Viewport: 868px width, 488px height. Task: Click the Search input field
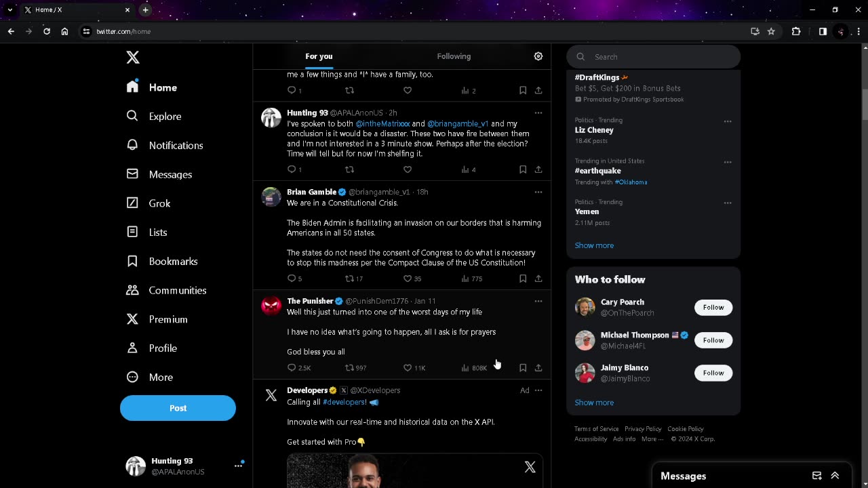click(654, 57)
